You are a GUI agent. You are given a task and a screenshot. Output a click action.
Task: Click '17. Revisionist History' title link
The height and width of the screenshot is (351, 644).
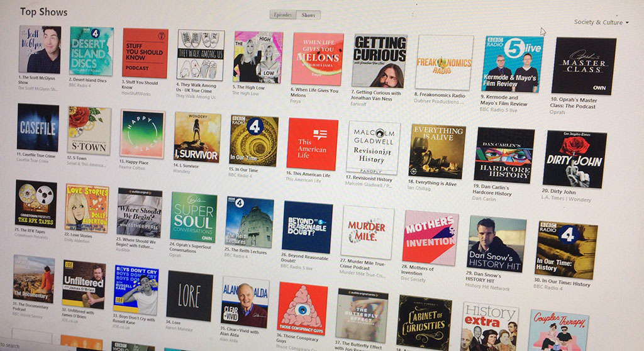(369, 179)
